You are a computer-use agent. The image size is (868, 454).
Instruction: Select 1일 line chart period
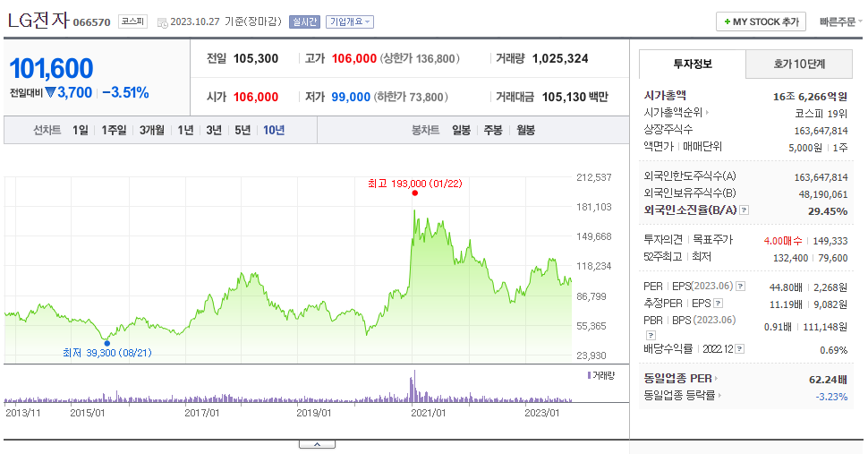pos(81,130)
